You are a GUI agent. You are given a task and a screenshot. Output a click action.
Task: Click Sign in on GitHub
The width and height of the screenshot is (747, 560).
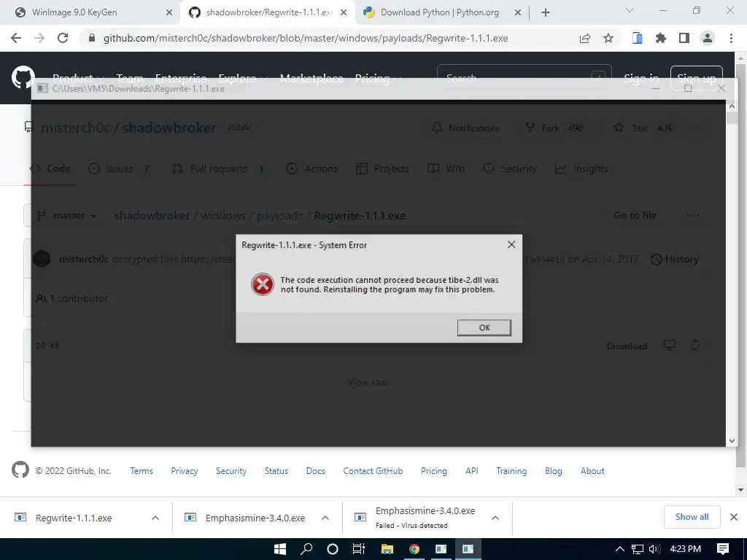(641, 77)
